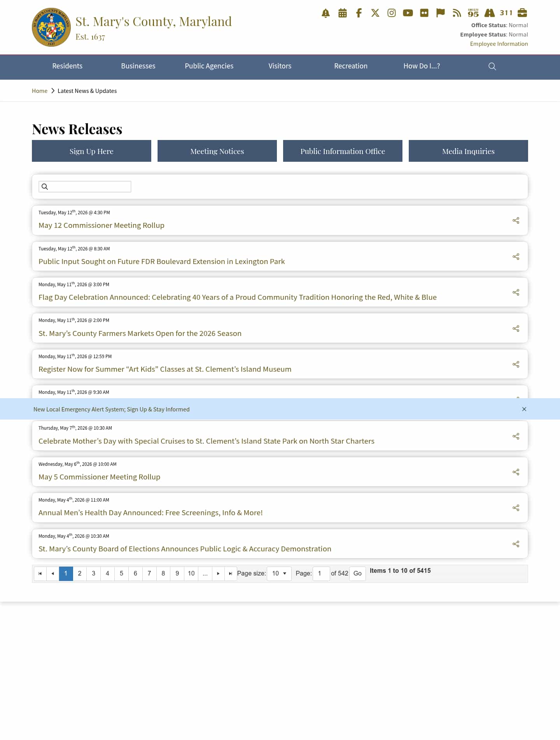Click the news releases search field
Image resolution: width=560 pixels, height=740 pixels.
click(x=85, y=187)
